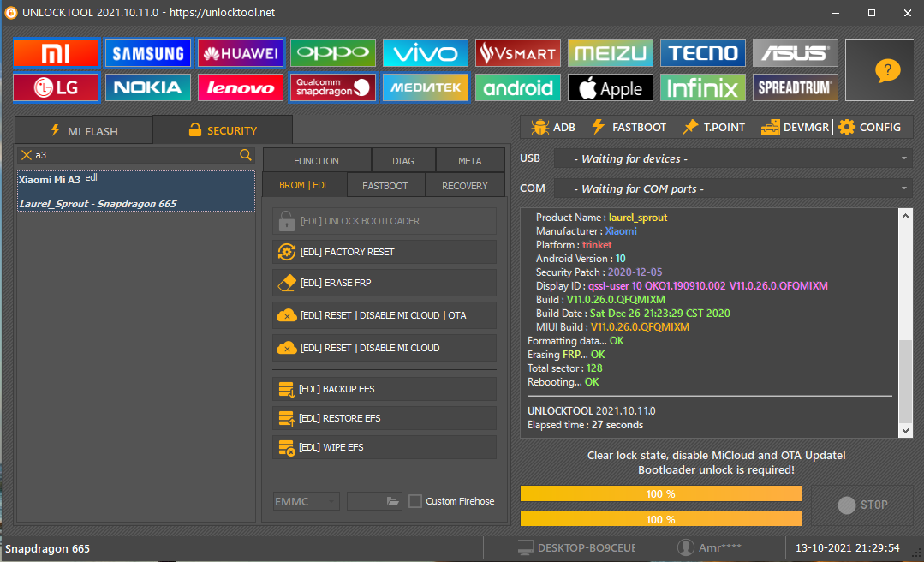Run EDL reset disable Mi Cloud OTA
This screenshot has width=924, height=562.
(x=385, y=315)
